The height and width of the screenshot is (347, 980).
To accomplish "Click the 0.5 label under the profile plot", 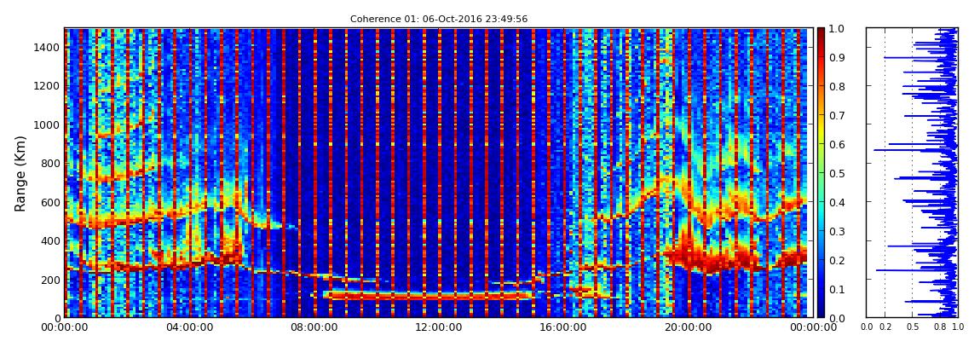I will pyautogui.click(x=913, y=327).
